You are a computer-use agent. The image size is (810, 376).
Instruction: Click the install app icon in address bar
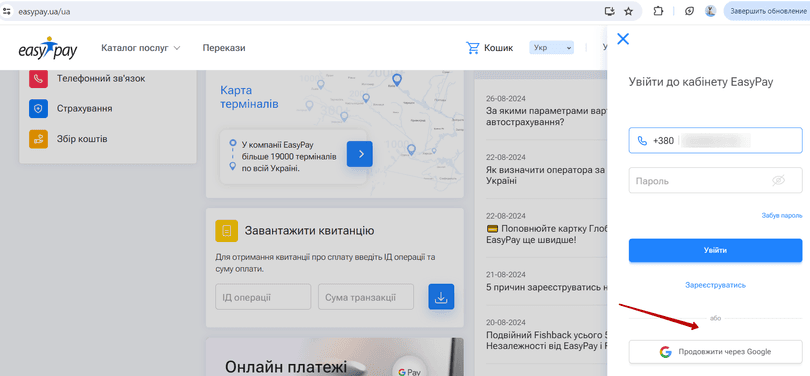[610, 11]
